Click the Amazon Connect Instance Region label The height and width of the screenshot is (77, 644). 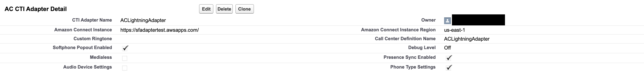point(398,30)
